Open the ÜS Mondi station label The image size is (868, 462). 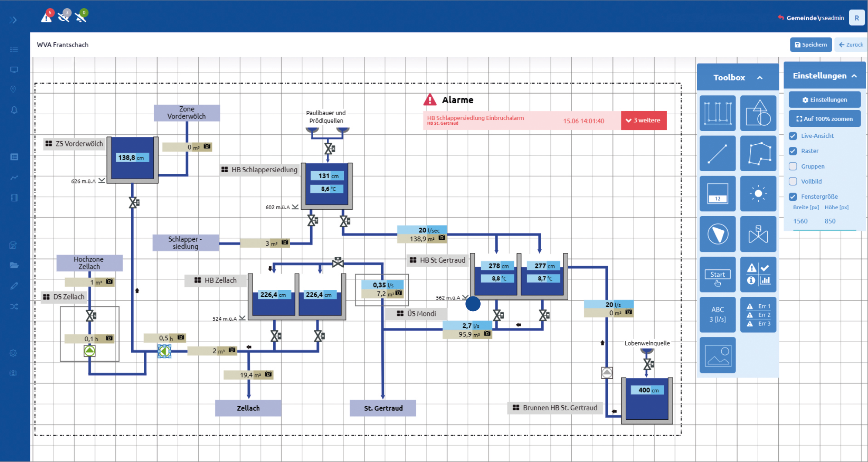click(x=416, y=313)
